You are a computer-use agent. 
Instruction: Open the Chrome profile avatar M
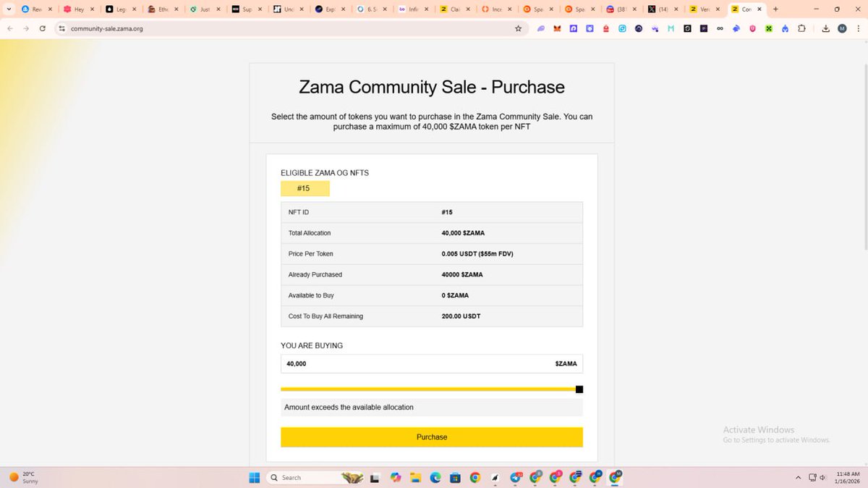842,28
